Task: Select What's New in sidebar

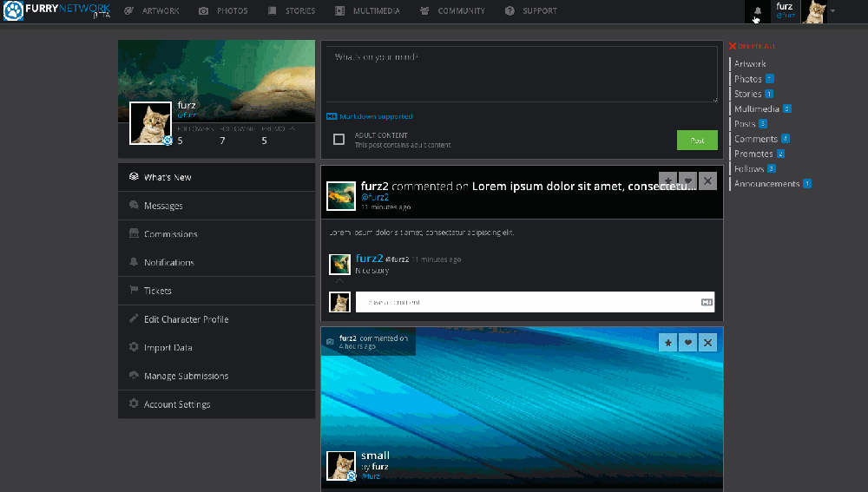Action: click(216, 177)
